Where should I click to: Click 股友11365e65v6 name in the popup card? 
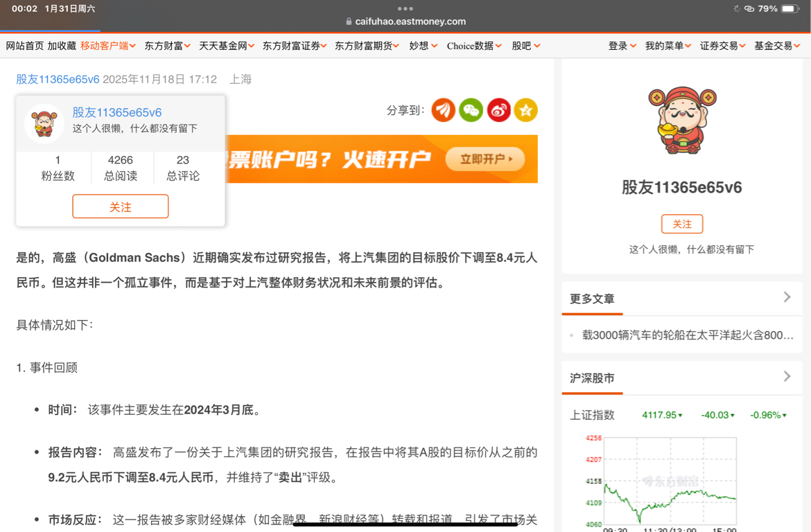click(x=117, y=112)
